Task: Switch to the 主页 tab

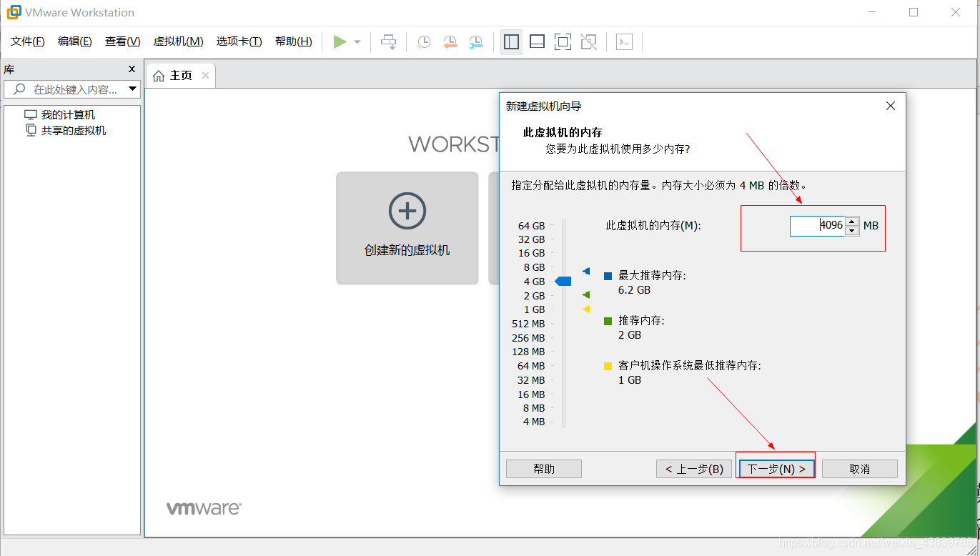Action: point(180,75)
